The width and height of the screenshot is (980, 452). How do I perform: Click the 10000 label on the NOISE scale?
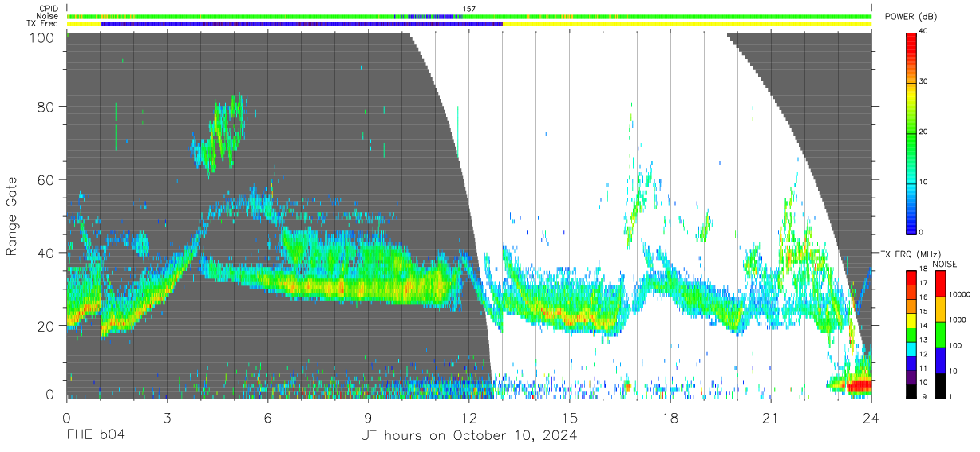pyautogui.click(x=960, y=294)
